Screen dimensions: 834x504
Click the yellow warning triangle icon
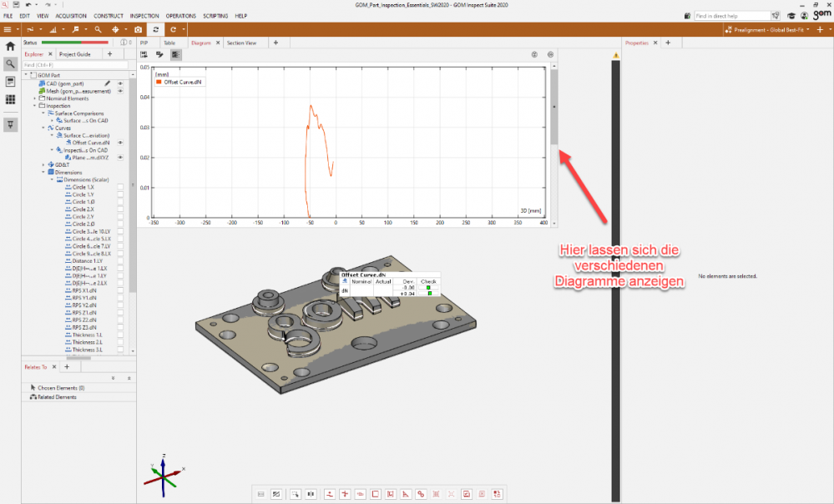point(616,55)
